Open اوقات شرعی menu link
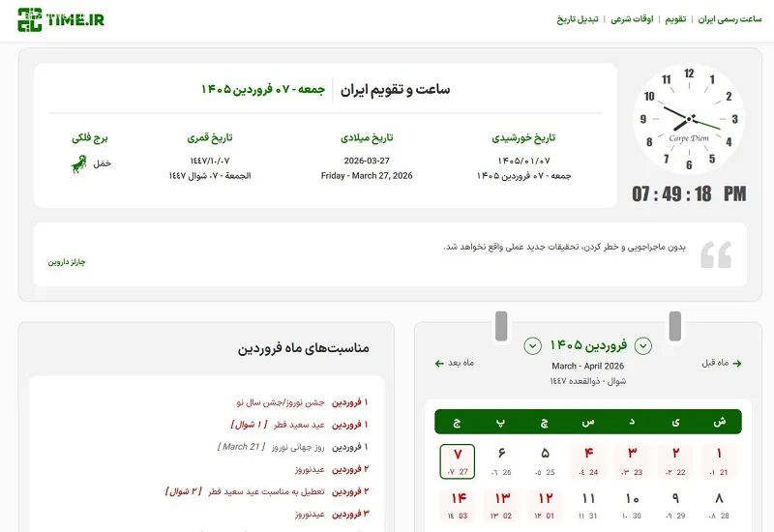This screenshot has height=532, width=774. tap(632, 19)
